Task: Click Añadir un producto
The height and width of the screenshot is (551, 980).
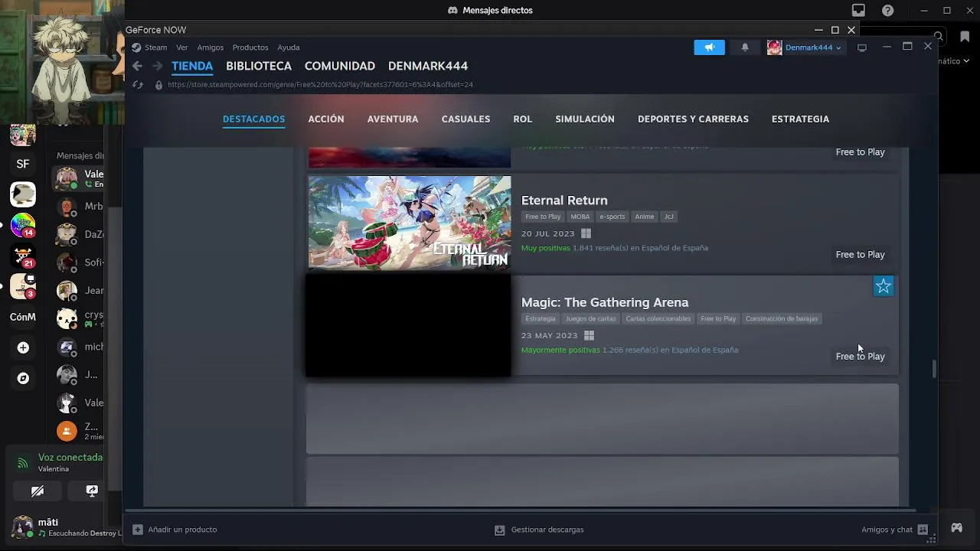Action: pos(175,530)
